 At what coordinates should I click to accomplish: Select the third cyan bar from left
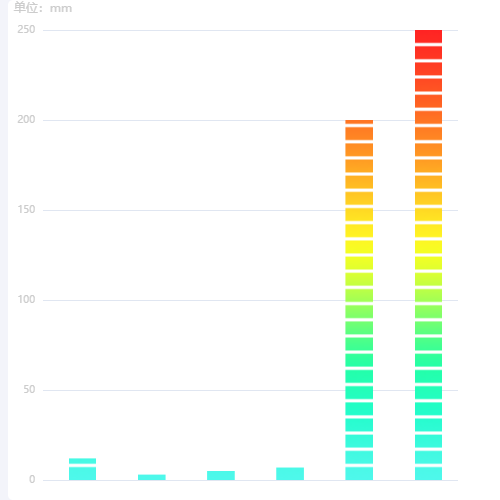click(221, 475)
